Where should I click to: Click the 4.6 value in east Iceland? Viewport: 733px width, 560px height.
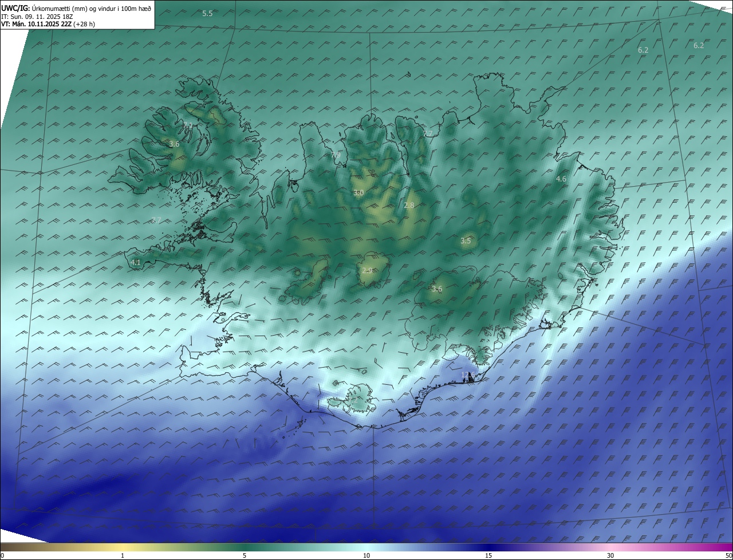pos(561,179)
